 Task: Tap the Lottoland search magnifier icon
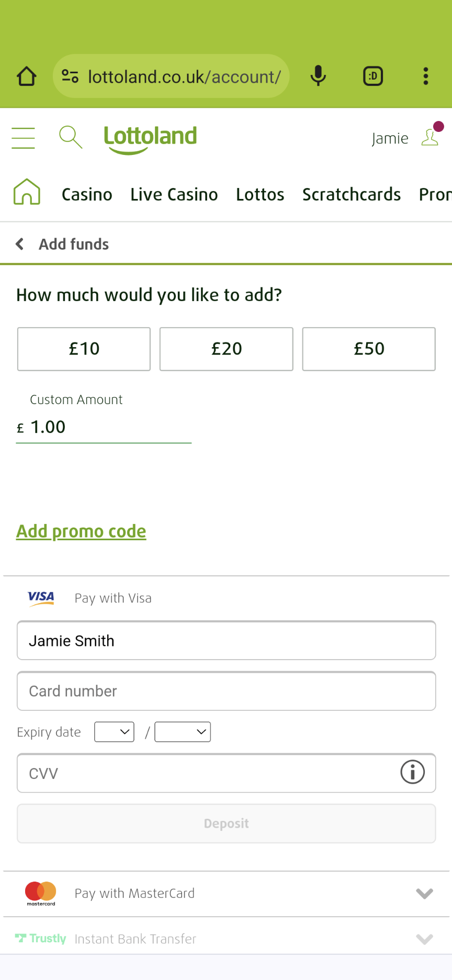pyautogui.click(x=71, y=138)
